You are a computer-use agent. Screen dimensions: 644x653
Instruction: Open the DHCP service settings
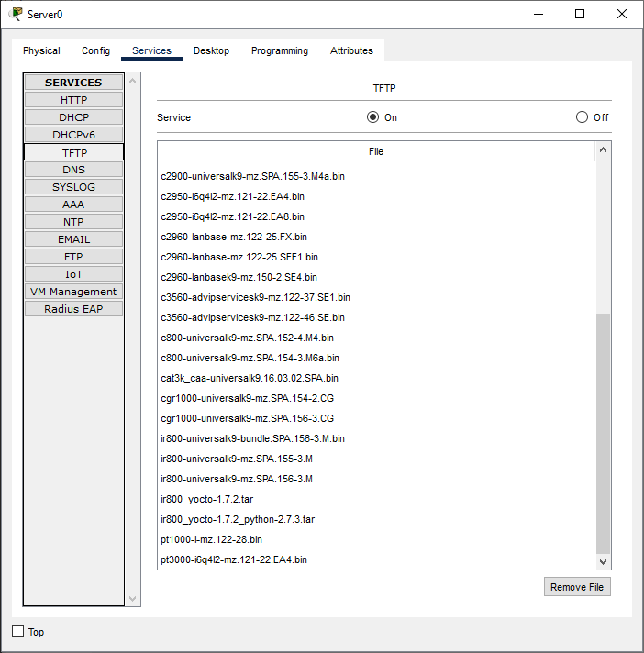tap(73, 117)
